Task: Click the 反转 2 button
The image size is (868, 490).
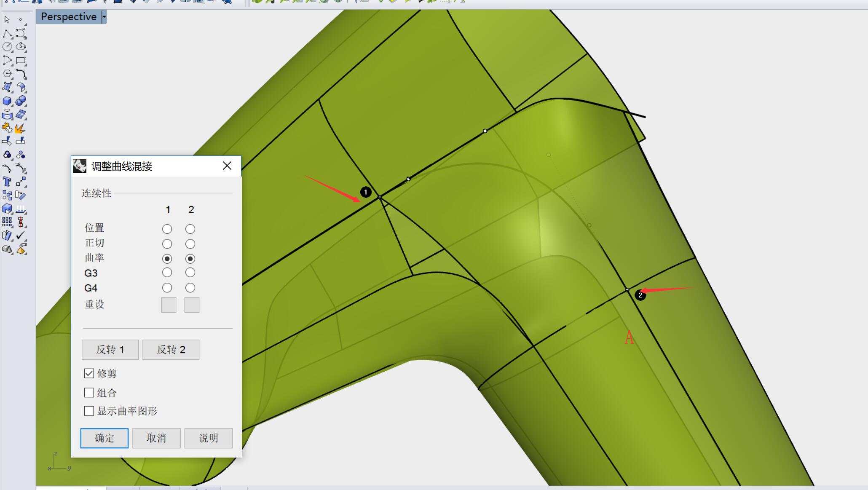Action: click(x=171, y=350)
